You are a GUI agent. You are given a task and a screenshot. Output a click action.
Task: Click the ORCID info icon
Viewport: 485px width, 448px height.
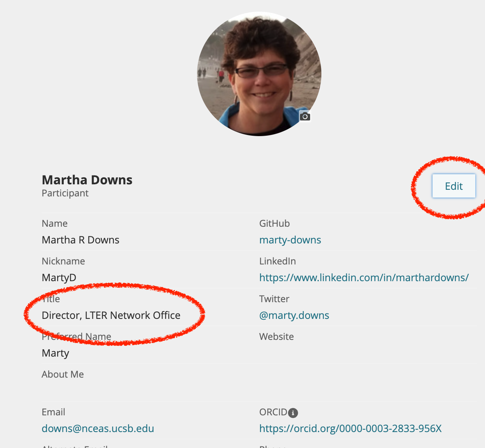tap(293, 413)
